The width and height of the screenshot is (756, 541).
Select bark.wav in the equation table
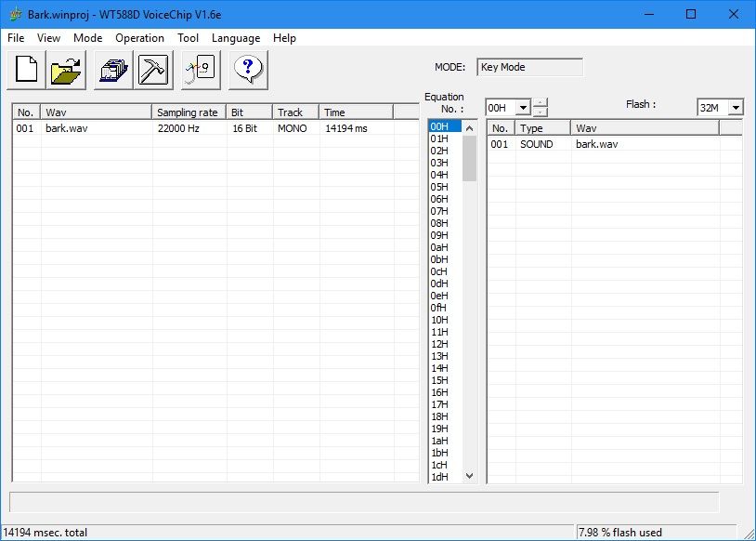tap(596, 144)
